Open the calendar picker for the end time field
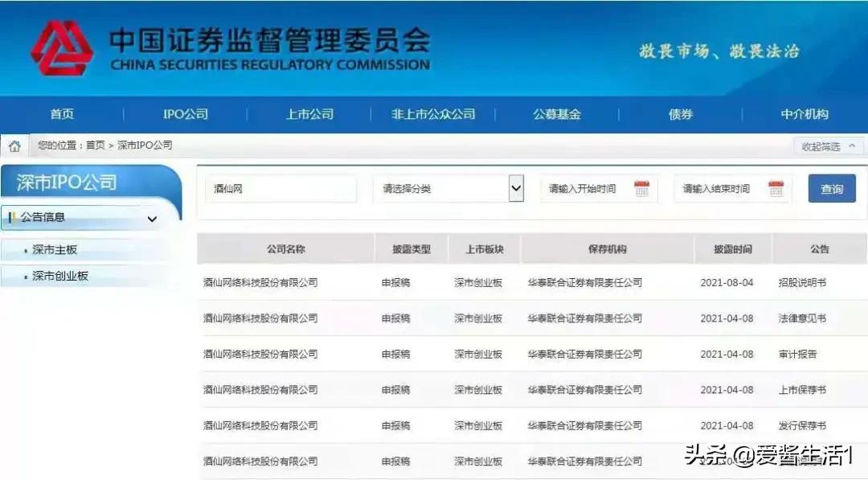 click(775, 187)
